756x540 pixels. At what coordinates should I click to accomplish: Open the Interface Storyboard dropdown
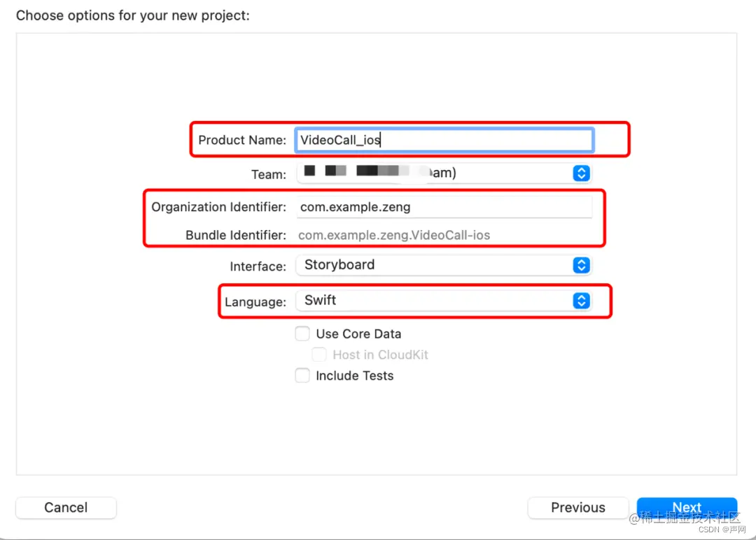pyautogui.click(x=444, y=265)
